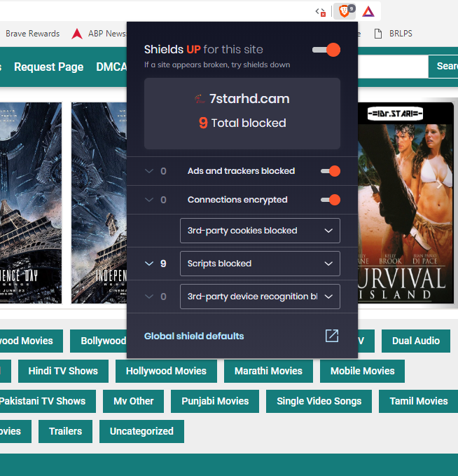Click the website Search button
458x476 pixels.
point(443,67)
